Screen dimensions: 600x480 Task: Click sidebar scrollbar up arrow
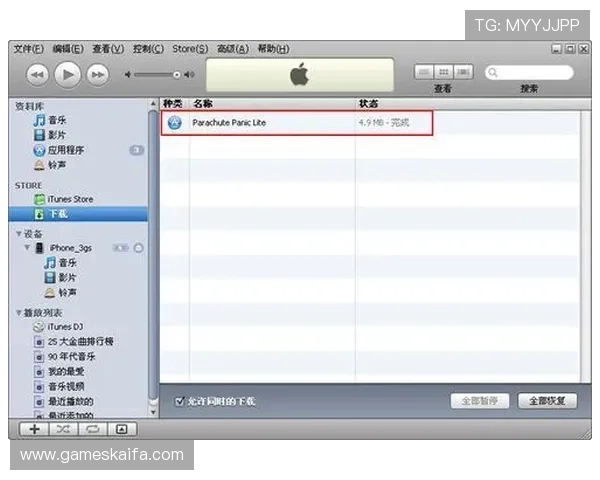pyautogui.click(x=153, y=103)
